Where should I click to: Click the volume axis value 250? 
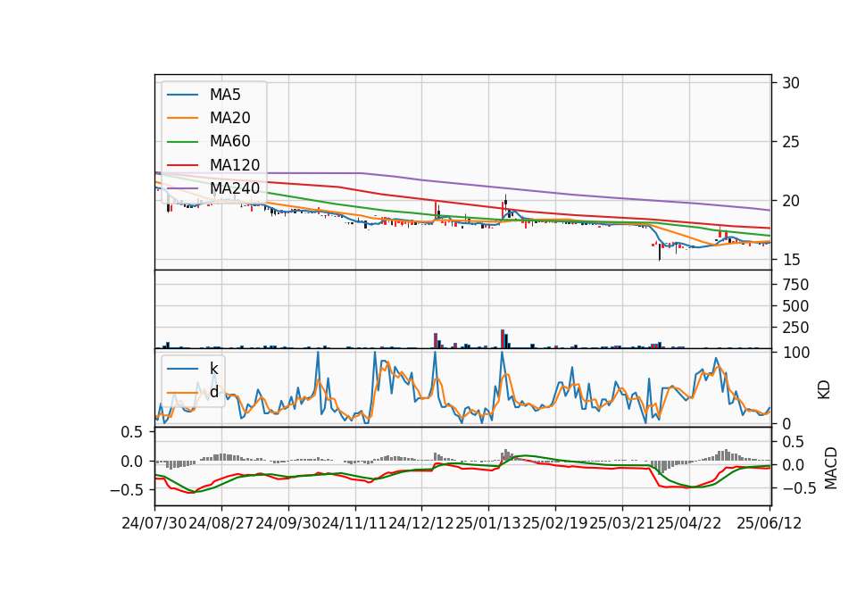795,328
